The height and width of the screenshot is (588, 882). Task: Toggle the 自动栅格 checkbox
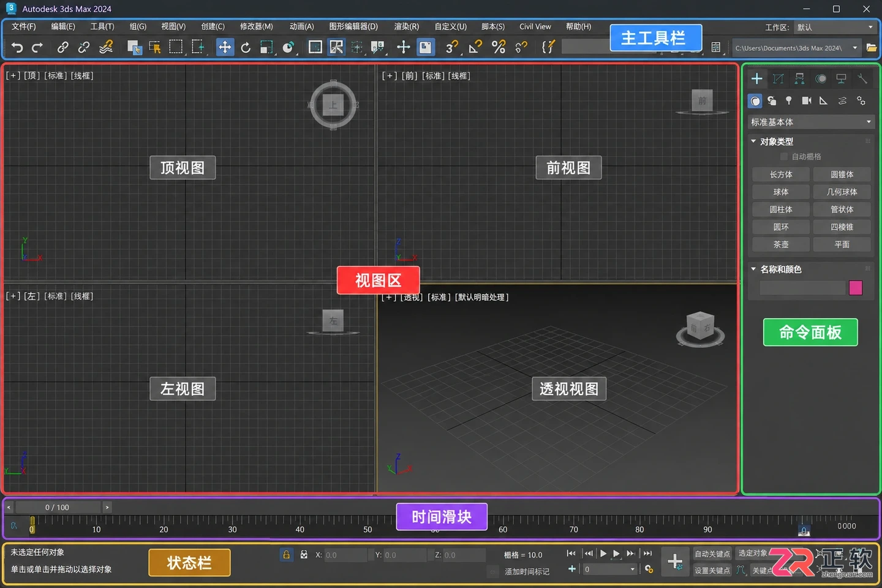point(784,157)
